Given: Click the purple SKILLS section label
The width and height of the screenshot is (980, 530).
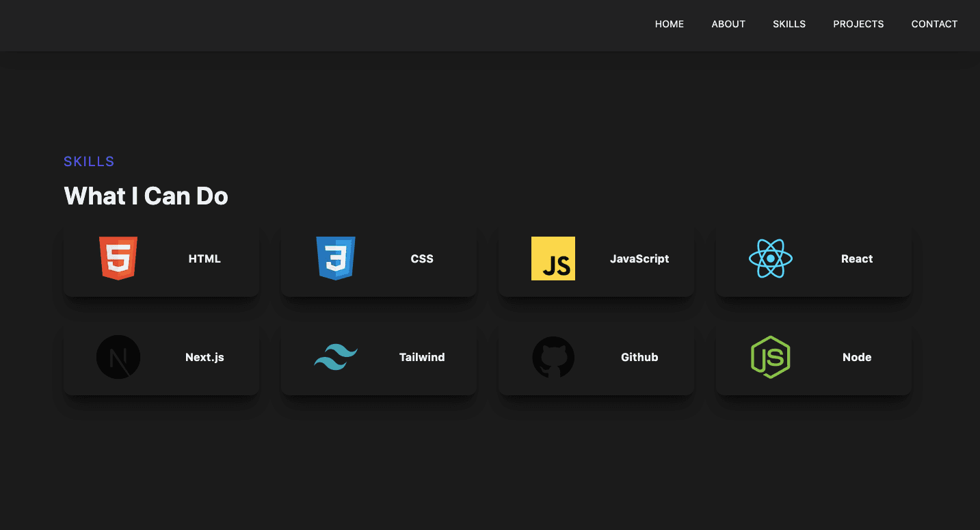Looking at the screenshot, I should click(x=89, y=161).
